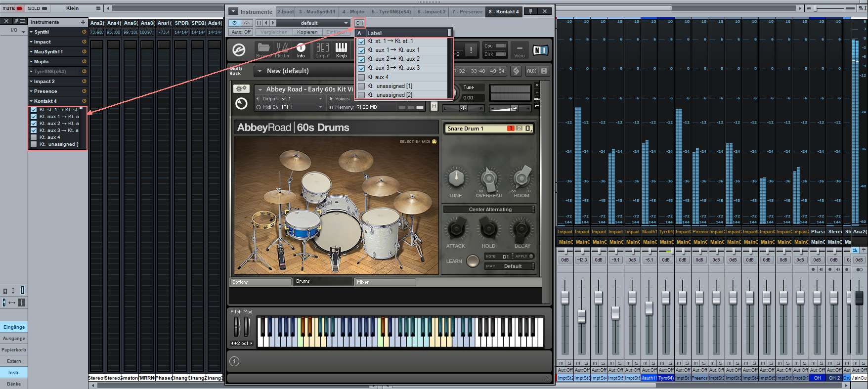Image resolution: width=868 pixels, height=389 pixels.
Task: Open the New (default) multi rack dropdown
Action: pos(260,71)
